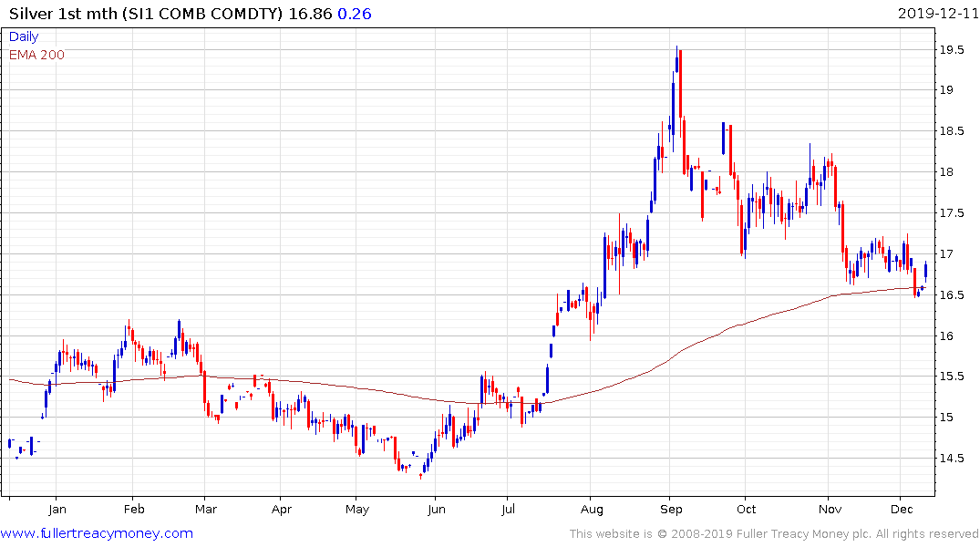Click the Feb month axis label
Viewport: 980px width, 547px height.
134,510
